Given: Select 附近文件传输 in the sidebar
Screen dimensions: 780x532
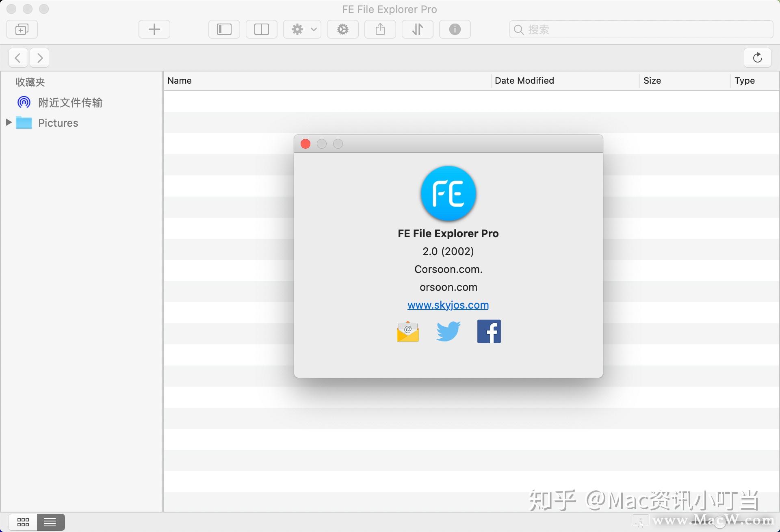Looking at the screenshot, I should point(81,102).
